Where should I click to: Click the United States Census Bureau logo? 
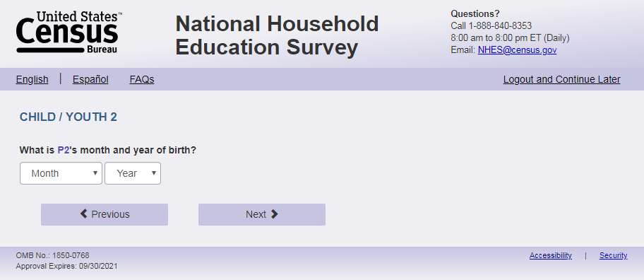pos(69,33)
